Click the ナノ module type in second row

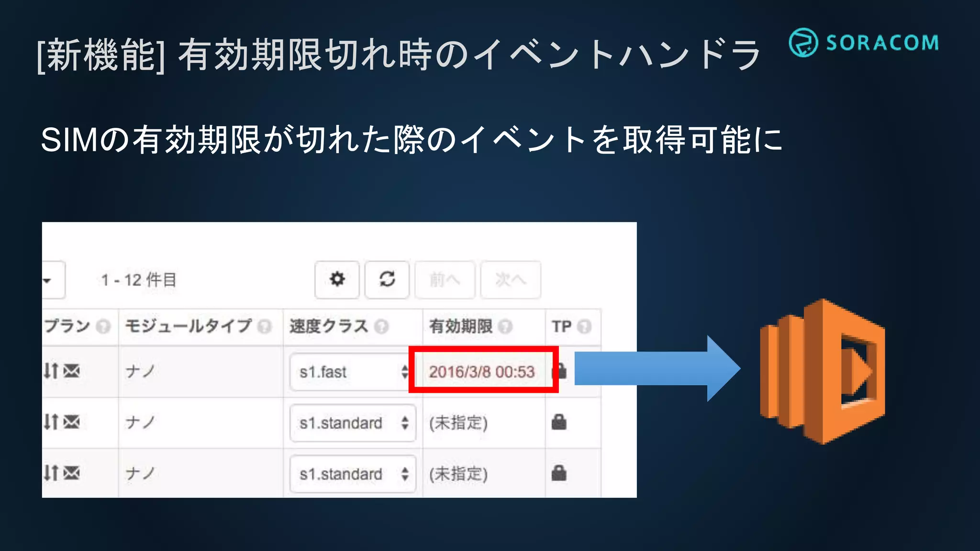point(140,422)
